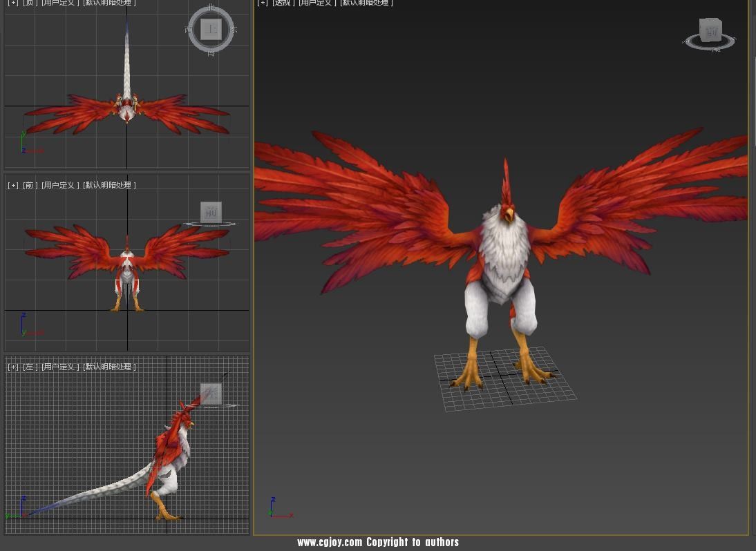The image size is (756, 551).
Task: Open the [+] menu of the Top viewport
Action: coord(13,3)
